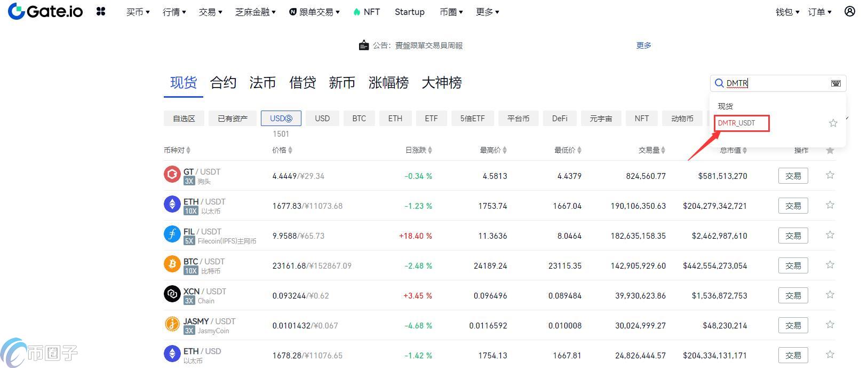Switch to the 大神榜 tab

point(442,83)
